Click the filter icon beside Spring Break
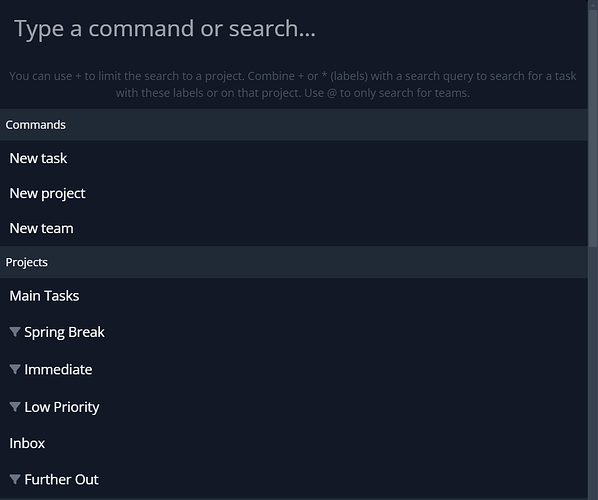This screenshot has height=500, width=598. pos(15,332)
